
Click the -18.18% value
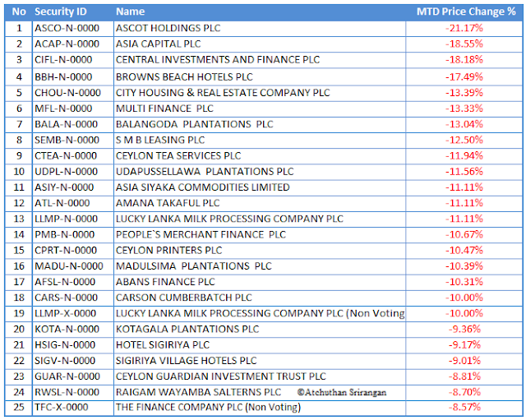click(x=464, y=60)
